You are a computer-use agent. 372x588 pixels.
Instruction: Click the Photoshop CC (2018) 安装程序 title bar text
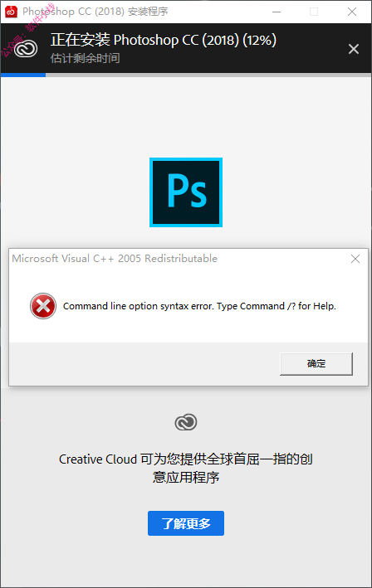pos(95,12)
